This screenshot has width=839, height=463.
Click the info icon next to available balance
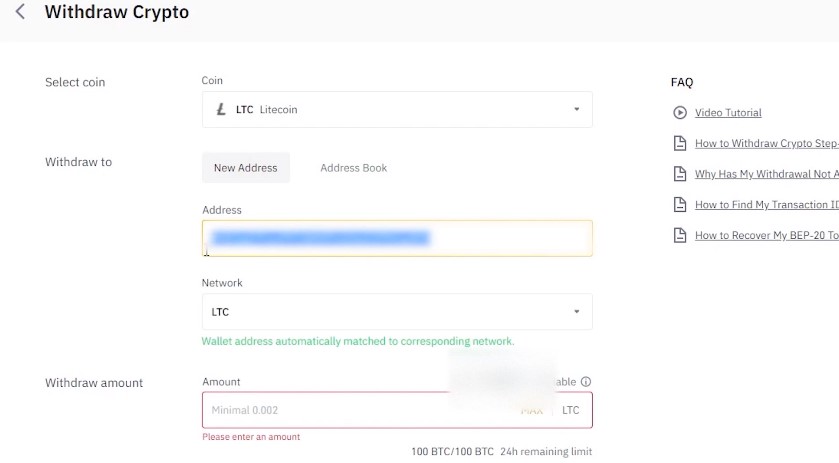click(586, 382)
